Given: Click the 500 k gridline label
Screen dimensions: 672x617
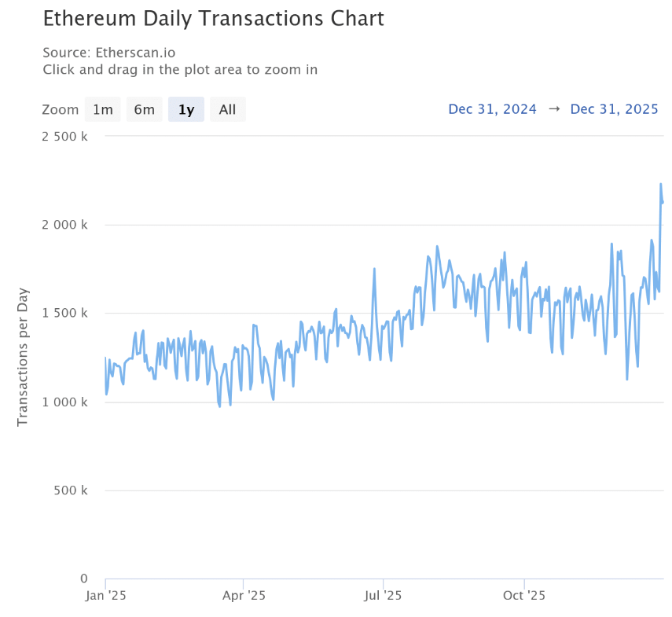Looking at the screenshot, I should [x=69, y=490].
